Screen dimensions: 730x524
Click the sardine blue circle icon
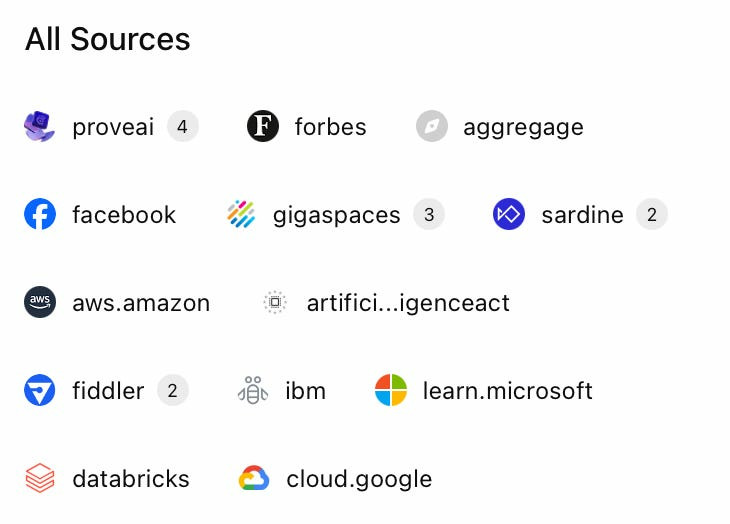click(509, 214)
